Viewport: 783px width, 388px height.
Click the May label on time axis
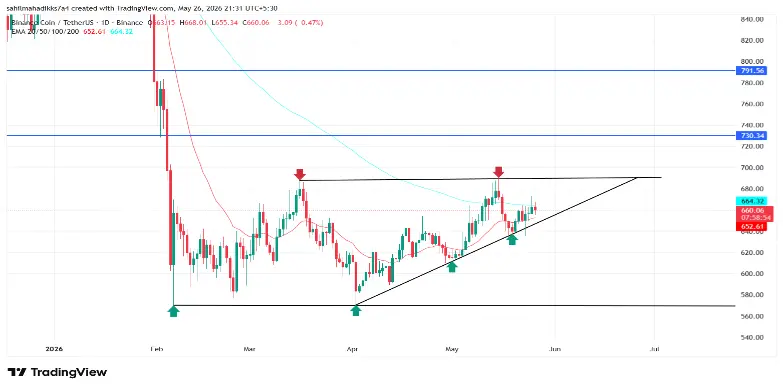click(x=452, y=349)
